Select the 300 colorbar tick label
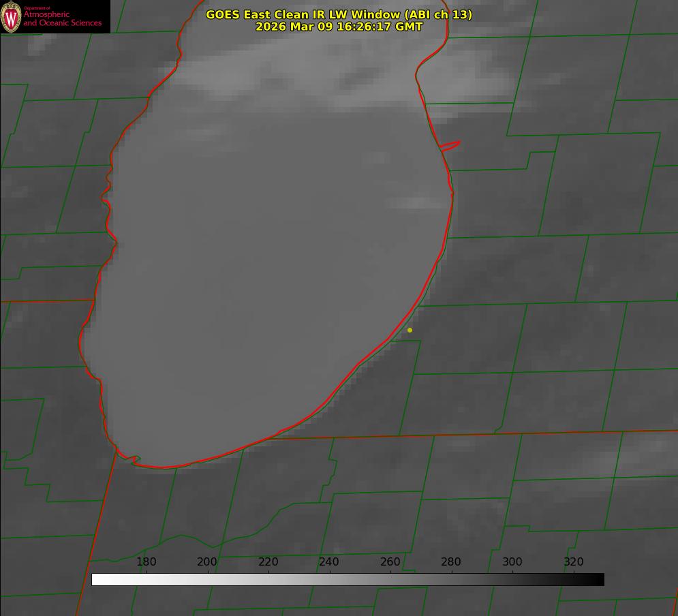Screen dimensions: 678x616 pyautogui.click(x=512, y=562)
